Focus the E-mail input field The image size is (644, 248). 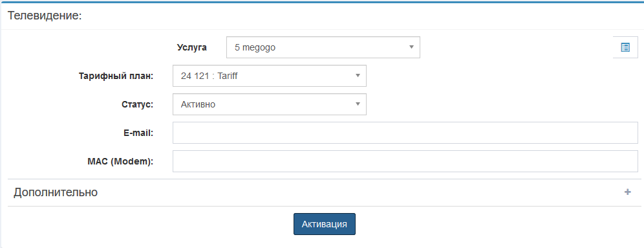[405, 133]
